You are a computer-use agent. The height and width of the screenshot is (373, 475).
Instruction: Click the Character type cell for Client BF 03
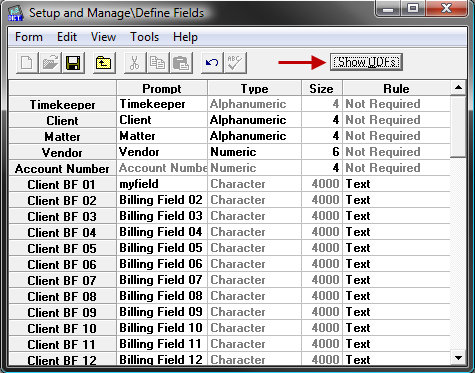coord(254,216)
